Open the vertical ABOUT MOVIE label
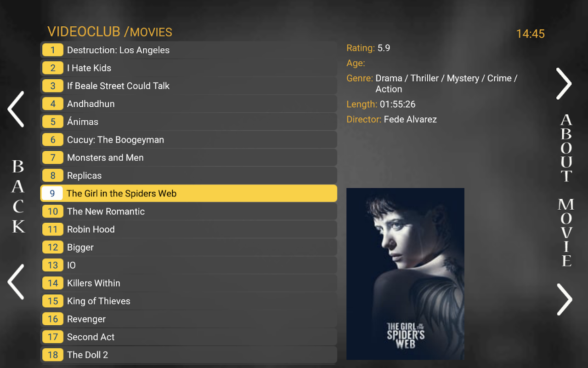 click(x=566, y=190)
